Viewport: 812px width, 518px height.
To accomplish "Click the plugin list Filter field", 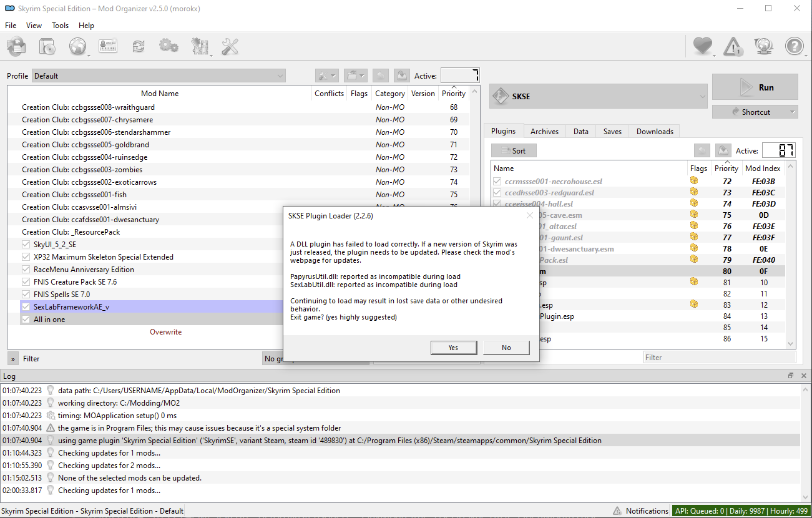I will coord(720,358).
